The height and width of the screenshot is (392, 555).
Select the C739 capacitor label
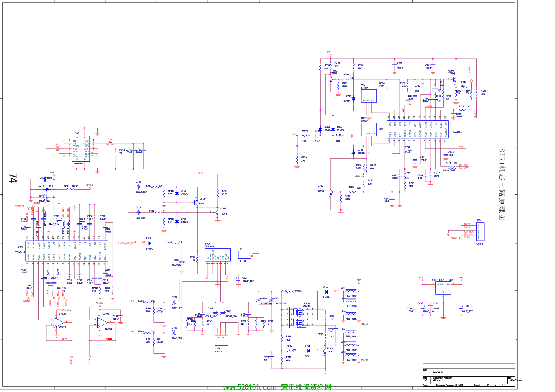tap(466, 306)
